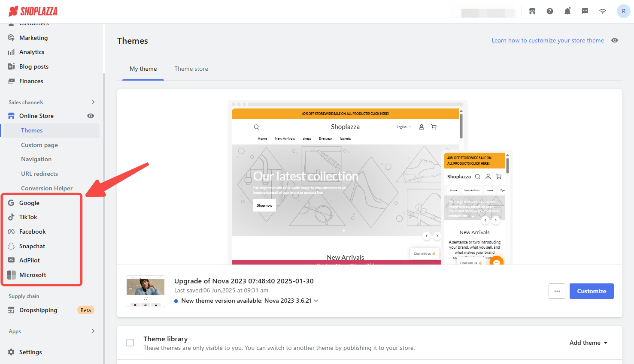Screen dimensions: 634x364
Task: Click the Microsoft channel icon
Action: 11,275
